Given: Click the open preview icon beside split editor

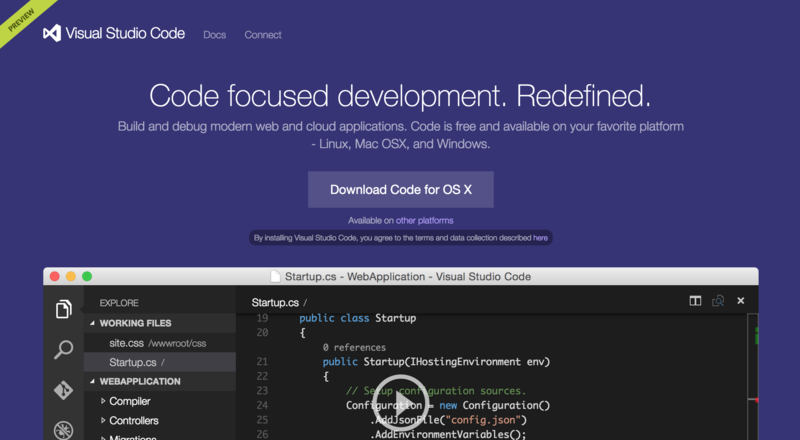Looking at the screenshot, I should coord(718,301).
